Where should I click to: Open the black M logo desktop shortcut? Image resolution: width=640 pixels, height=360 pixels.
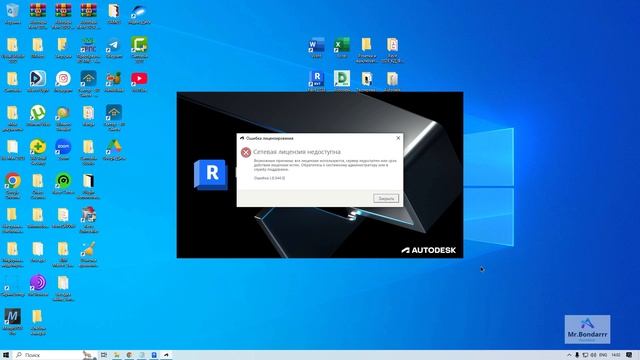[12, 321]
